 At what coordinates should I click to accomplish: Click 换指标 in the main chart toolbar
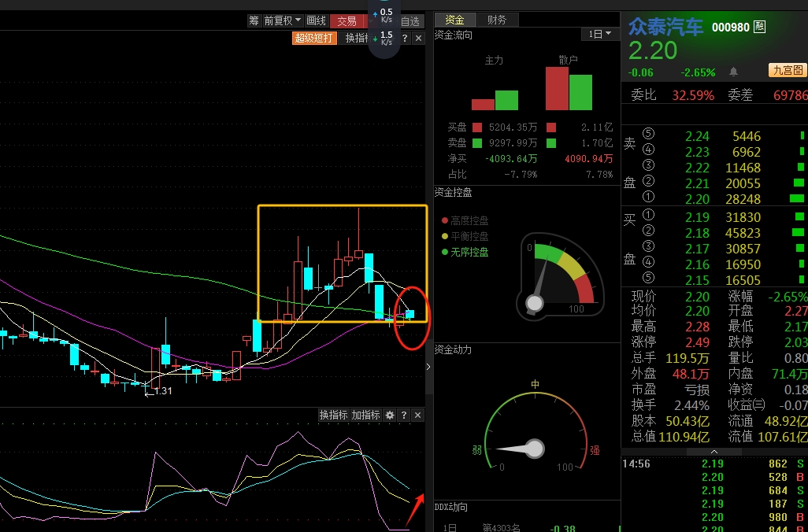tap(357, 38)
